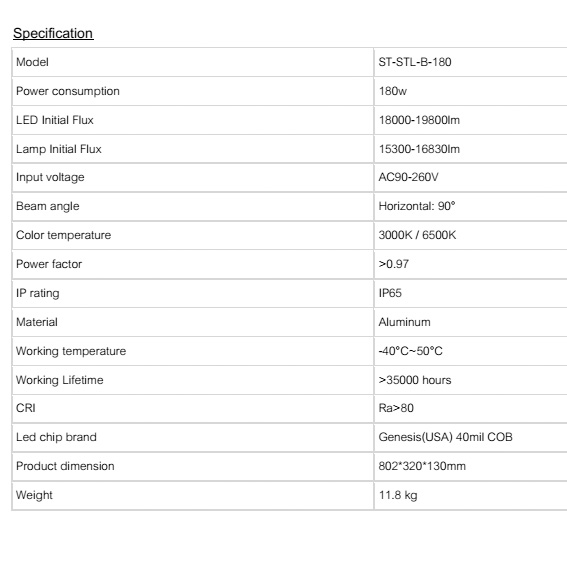Click model value ST-STL-B-180
This screenshot has width=567, height=567.
click(415, 62)
